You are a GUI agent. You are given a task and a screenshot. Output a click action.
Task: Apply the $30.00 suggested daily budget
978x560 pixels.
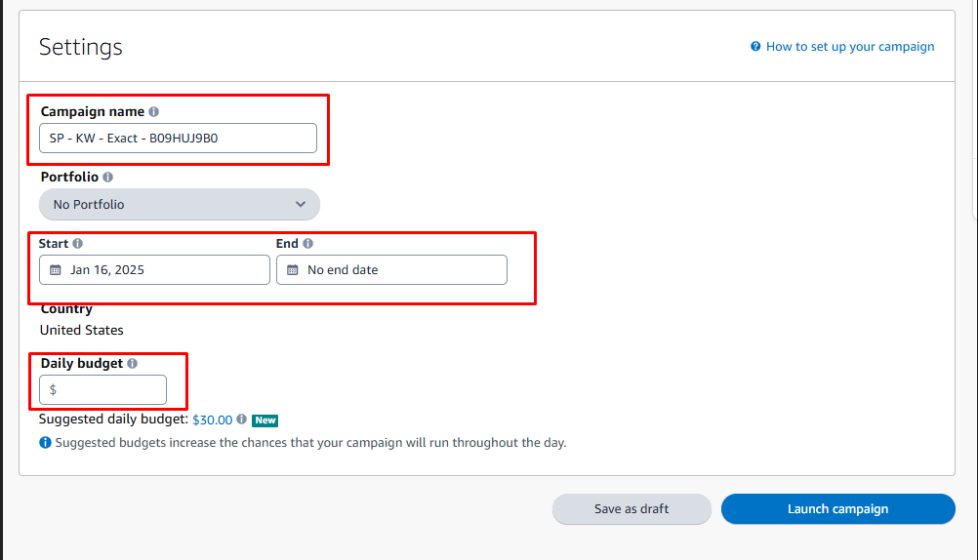(x=212, y=420)
